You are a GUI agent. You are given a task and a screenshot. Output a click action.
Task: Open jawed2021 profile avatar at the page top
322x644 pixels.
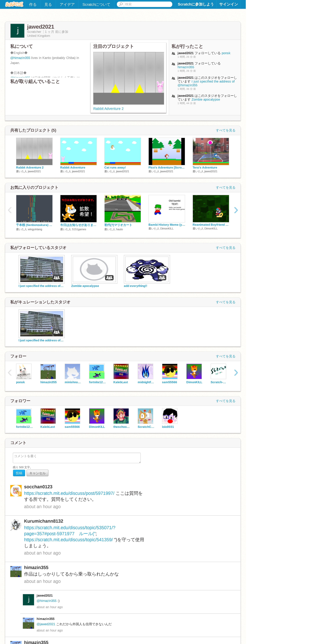(x=17, y=31)
